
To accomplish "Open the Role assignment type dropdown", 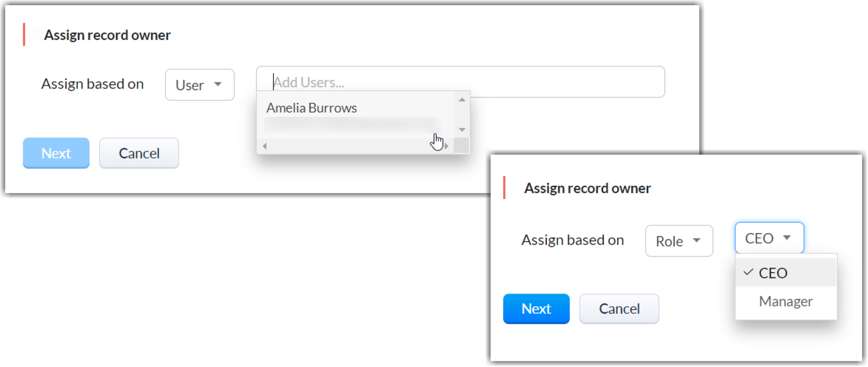I will [679, 241].
